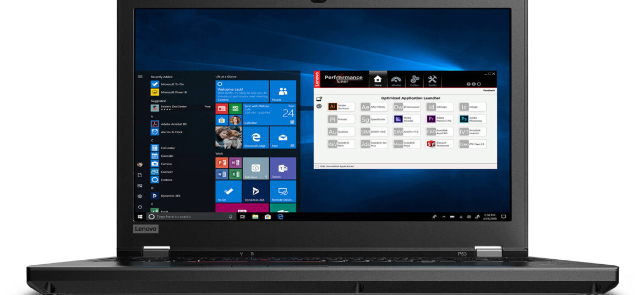
Task: Launch Autodesk 3ds Max from the launcher
Action: (x=374, y=144)
